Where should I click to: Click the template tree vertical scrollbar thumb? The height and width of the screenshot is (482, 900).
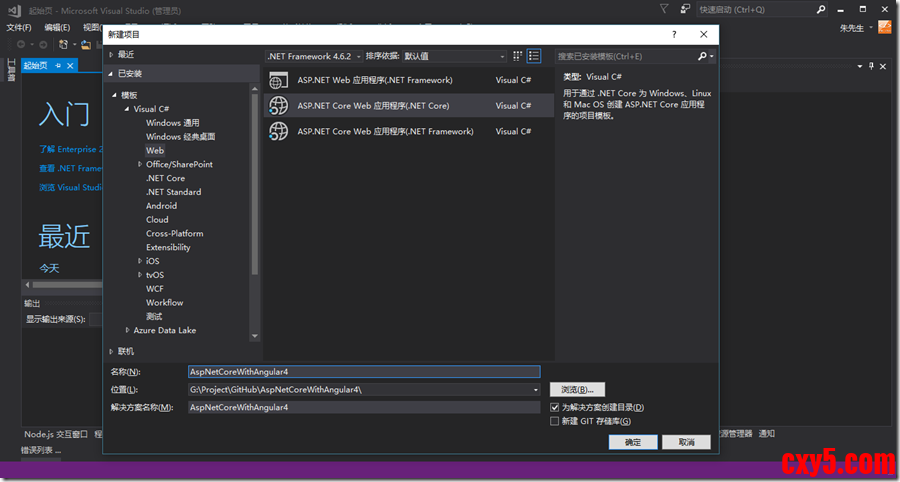click(255, 184)
